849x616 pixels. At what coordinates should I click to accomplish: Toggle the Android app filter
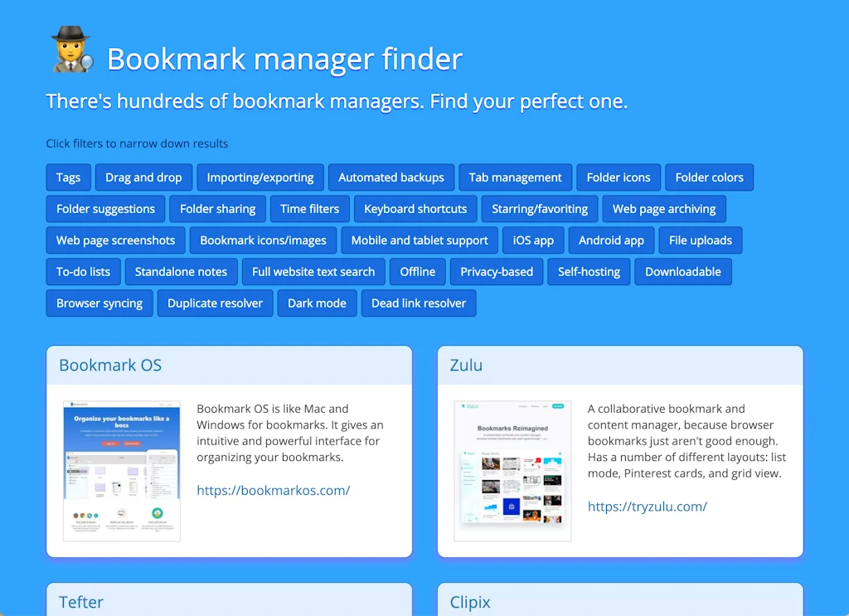[611, 240]
